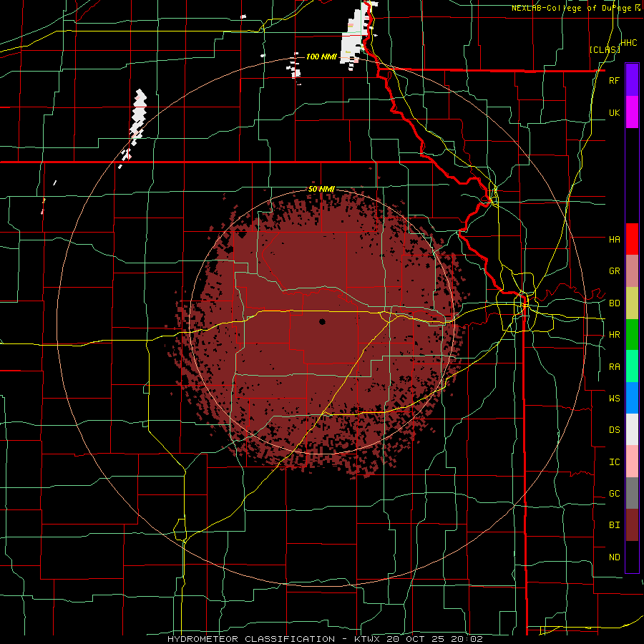Screen dimensions: 644x644
Task: Click the [CLAS] units label
Action: [605, 49]
